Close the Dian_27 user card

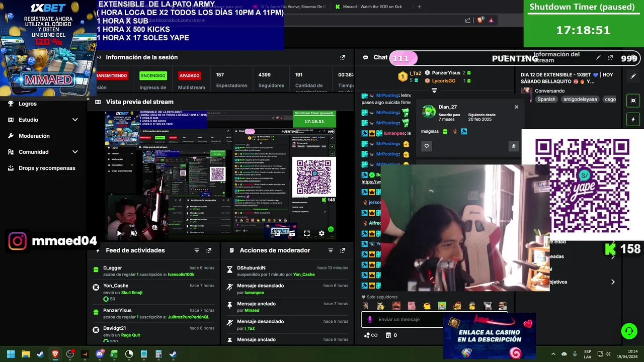[516, 107]
